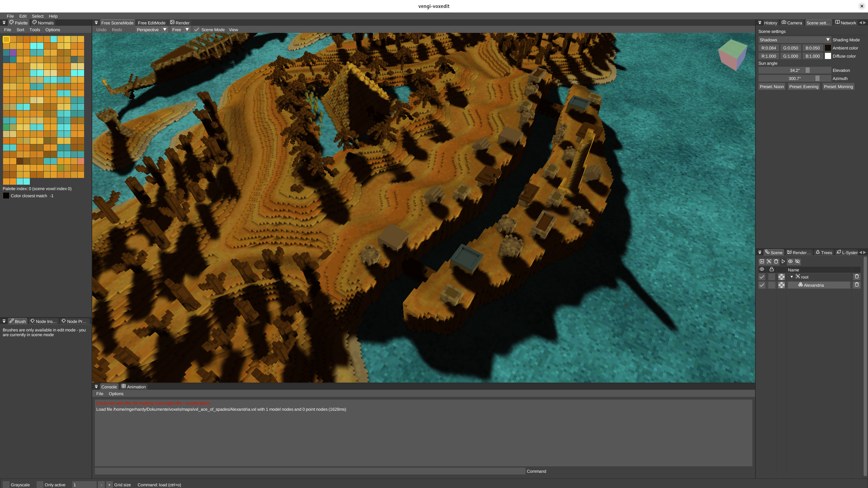Apply the Preset: Evening sun angle
Viewport: 868px width, 488px height.
tap(804, 87)
